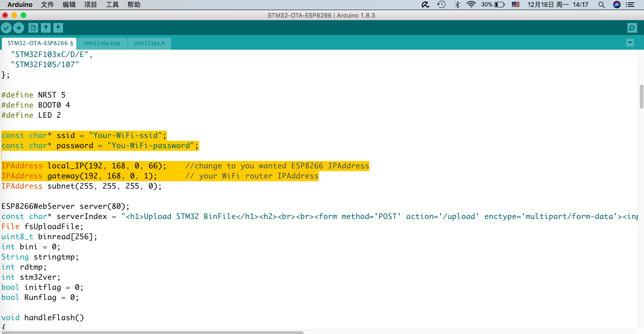Open Spotlight search magnifier icon
644x334 pixels.
click(x=602, y=5)
